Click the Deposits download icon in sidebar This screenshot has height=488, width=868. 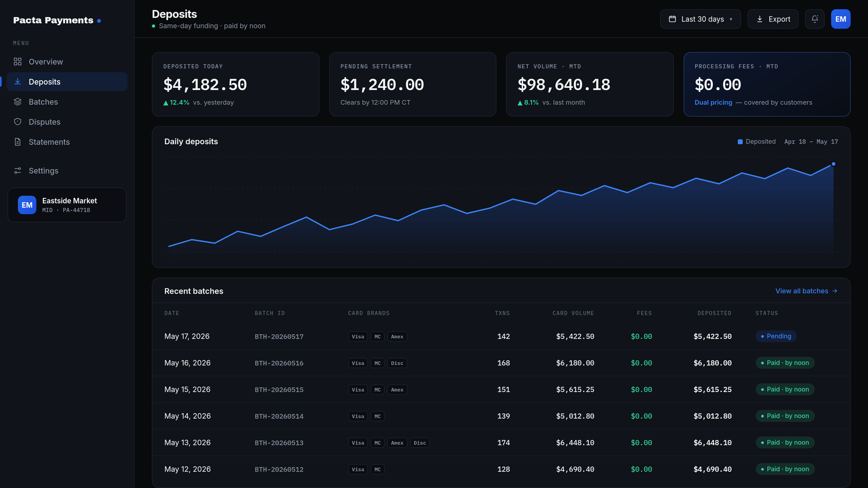18,82
